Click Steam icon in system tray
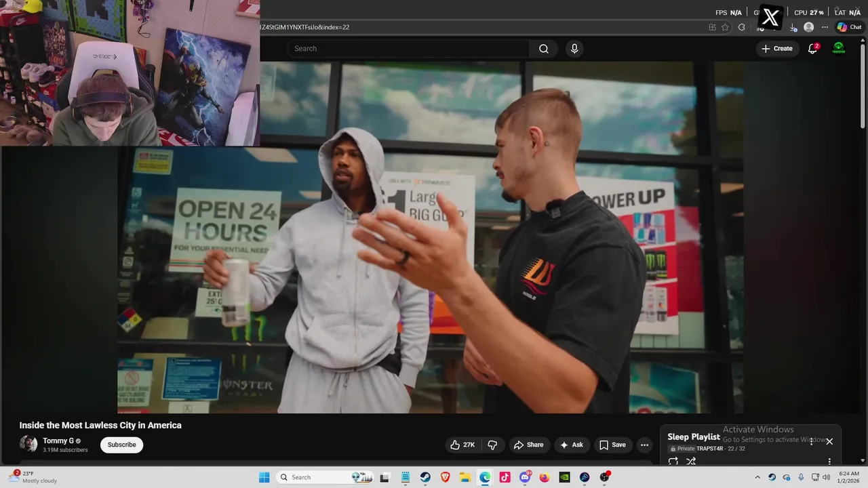Viewport: 868px width, 488px height. tap(772, 477)
